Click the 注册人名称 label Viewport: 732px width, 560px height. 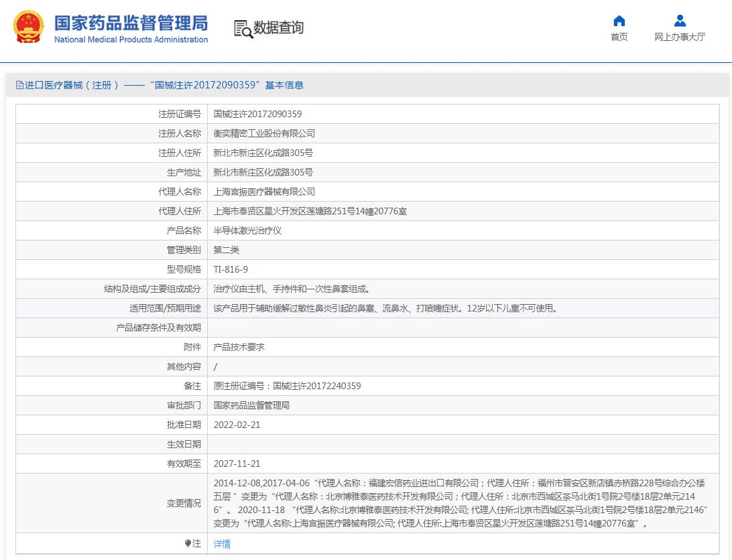pos(180,133)
